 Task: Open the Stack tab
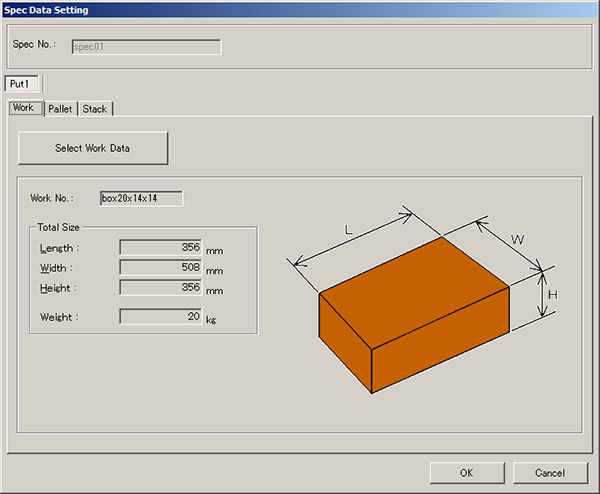point(95,108)
